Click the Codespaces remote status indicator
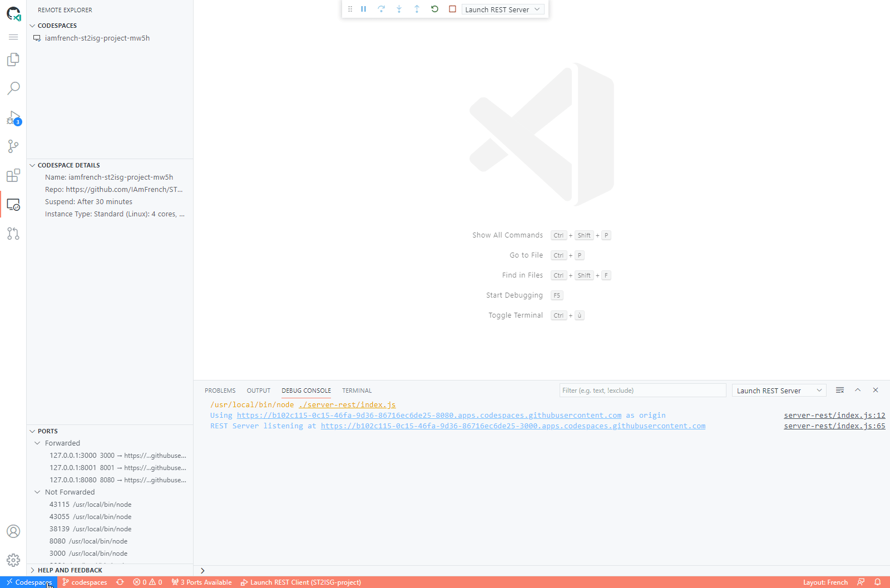The width and height of the screenshot is (890, 588). pyautogui.click(x=28, y=582)
